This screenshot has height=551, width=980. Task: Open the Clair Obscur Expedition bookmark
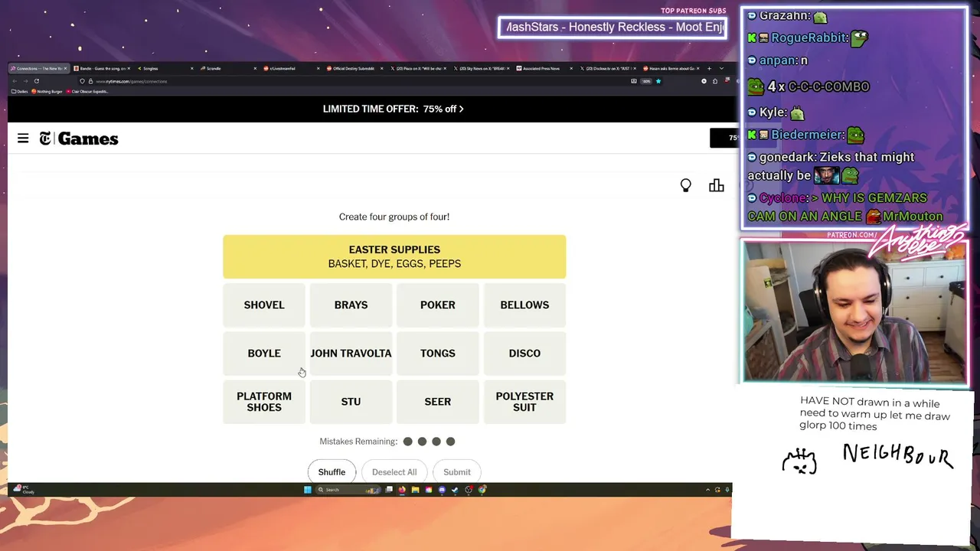point(88,91)
